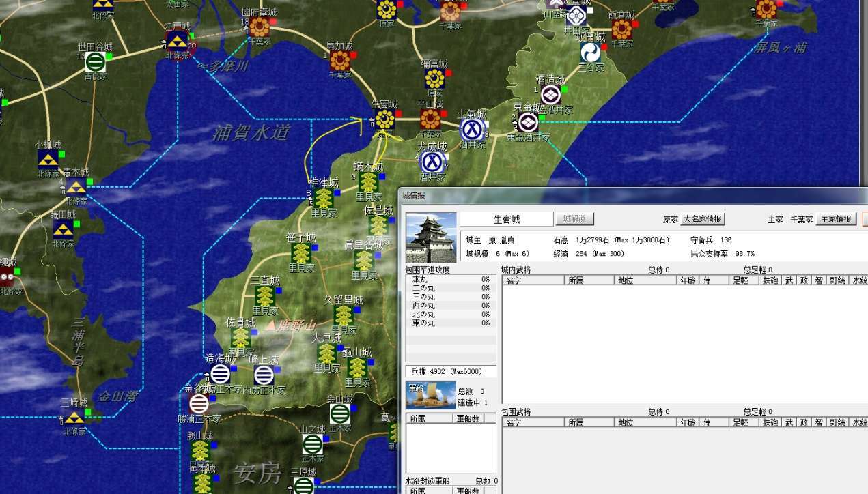Select the 三崎城 castle crest icon
Viewport: 868px width, 494px height.
(74, 417)
